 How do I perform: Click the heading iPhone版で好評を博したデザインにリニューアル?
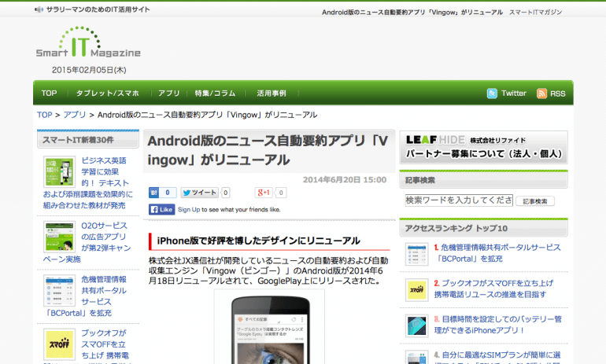click(259, 241)
